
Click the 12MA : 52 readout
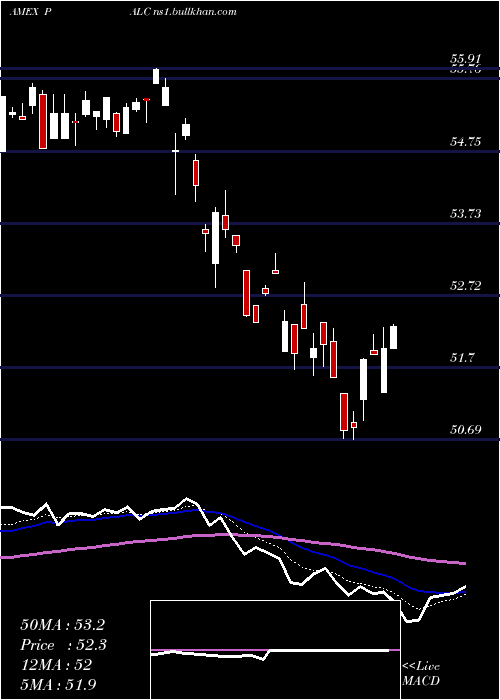point(56,665)
